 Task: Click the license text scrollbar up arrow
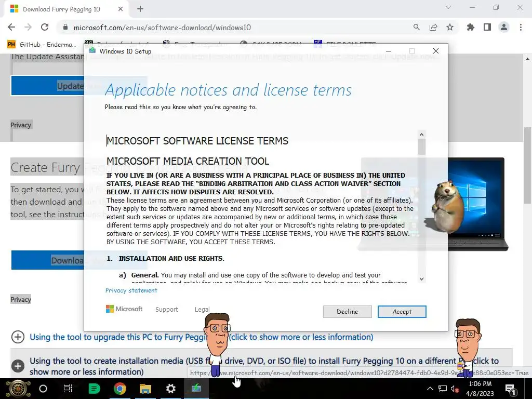(x=421, y=135)
